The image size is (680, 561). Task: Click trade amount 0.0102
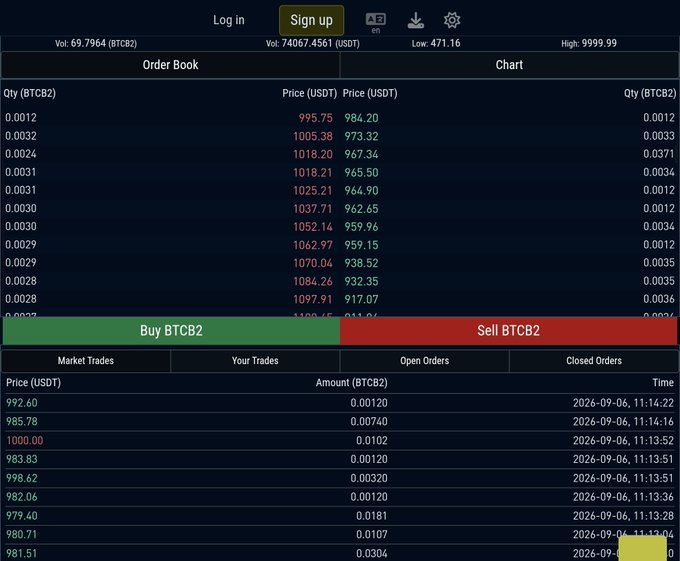[372, 440]
